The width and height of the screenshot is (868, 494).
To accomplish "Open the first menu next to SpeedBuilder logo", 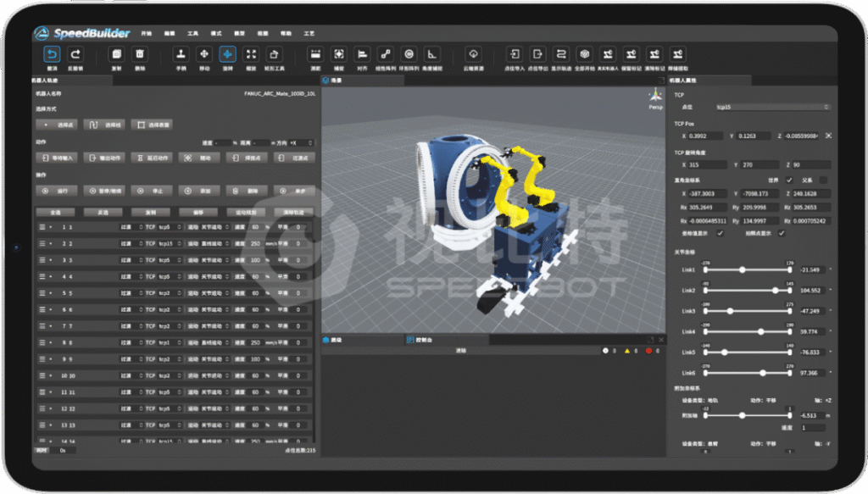I will click(x=146, y=33).
